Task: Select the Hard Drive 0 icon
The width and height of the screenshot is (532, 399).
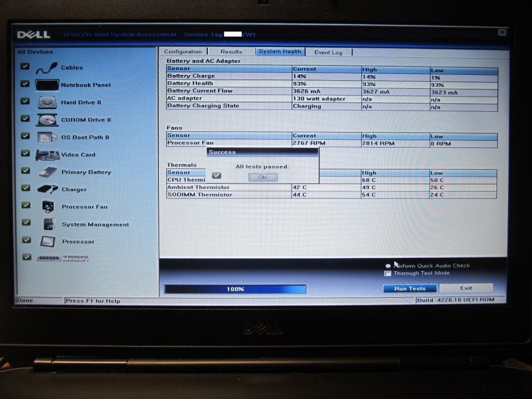Action: coord(47,102)
